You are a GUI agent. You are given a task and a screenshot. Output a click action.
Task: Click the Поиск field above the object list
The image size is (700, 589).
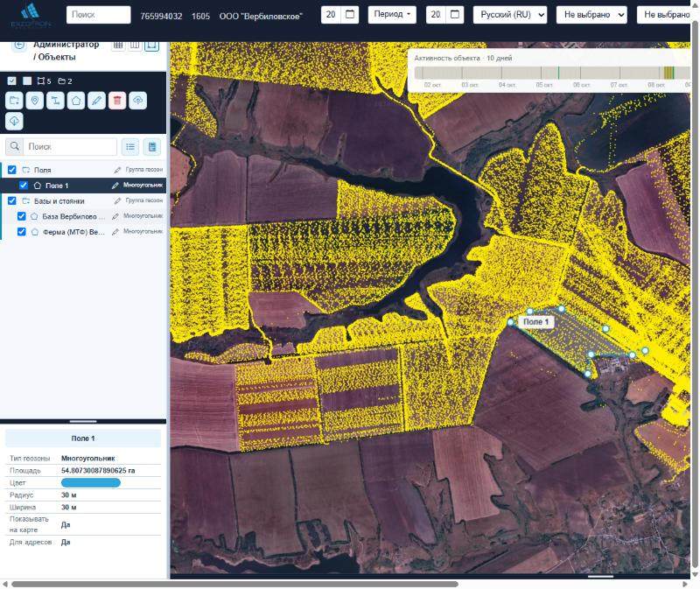point(71,146)
